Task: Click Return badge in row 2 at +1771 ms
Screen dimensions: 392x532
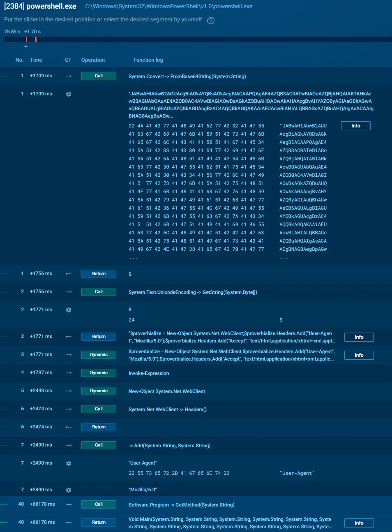Action: (x=99, y=337)
